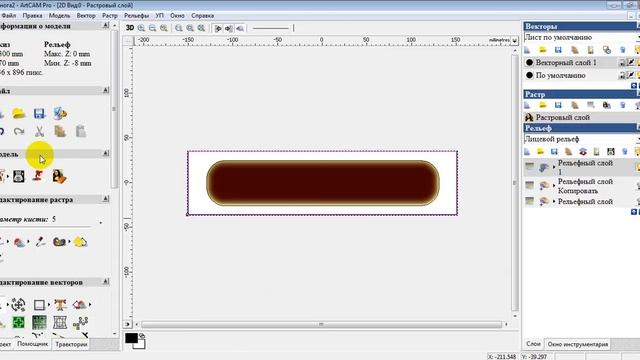Click the Copy icon in File section
This screenshot has height=360, width=640.
tap(60, 131)
